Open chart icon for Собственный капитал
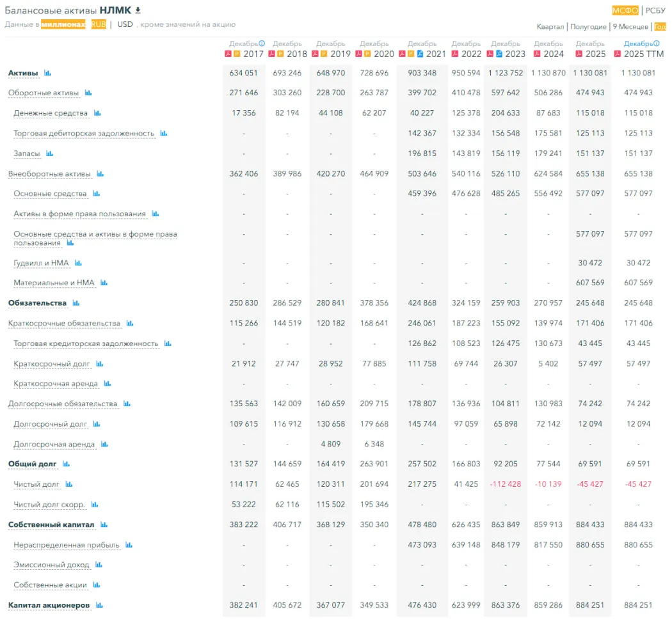 coord(104,525)
